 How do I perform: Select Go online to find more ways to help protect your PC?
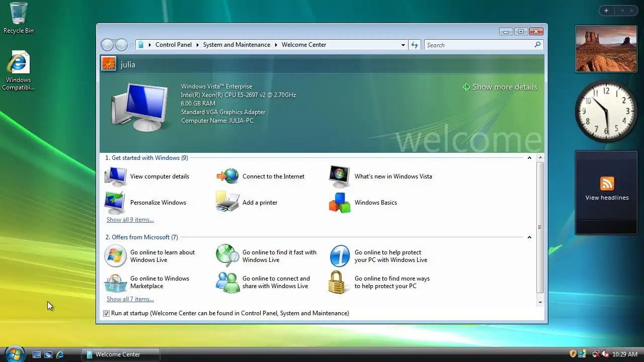[x=379, y=283]
